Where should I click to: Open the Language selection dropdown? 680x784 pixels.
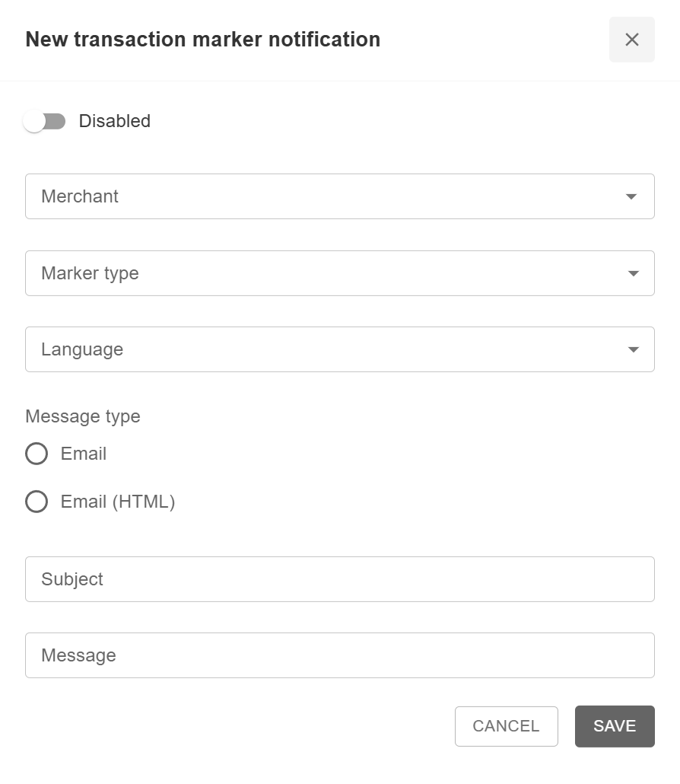(327, 349)
